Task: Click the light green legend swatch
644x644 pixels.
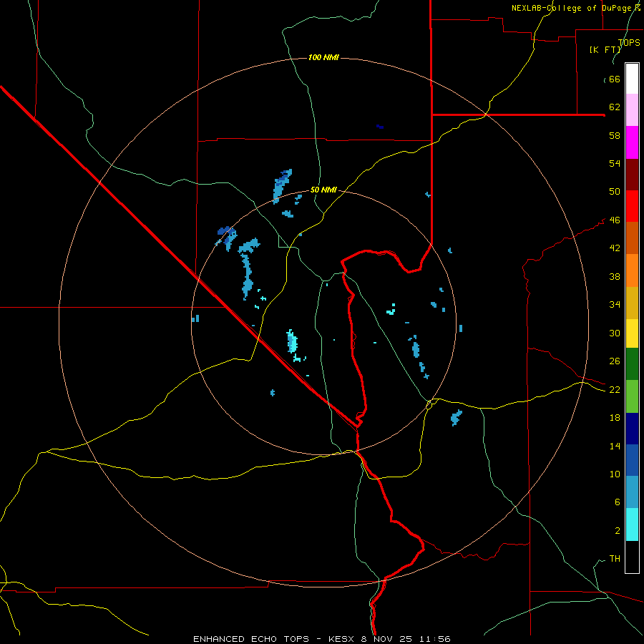Action: pos(632,396)
